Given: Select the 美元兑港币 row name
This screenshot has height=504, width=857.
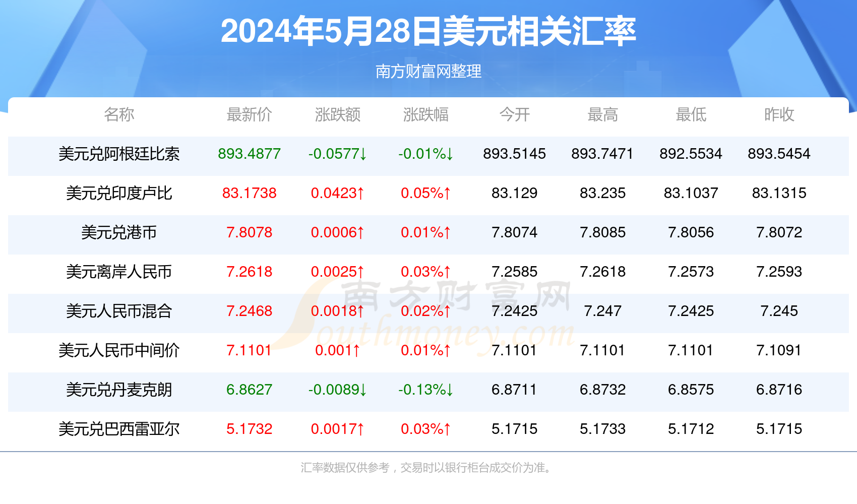Looking at the screenshot, I should pyautogui.click(x=119, y=232).
